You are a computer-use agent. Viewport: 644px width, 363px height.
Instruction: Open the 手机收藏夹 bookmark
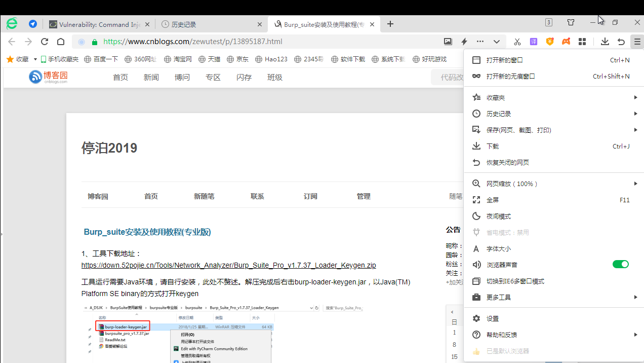pos(60,59)
